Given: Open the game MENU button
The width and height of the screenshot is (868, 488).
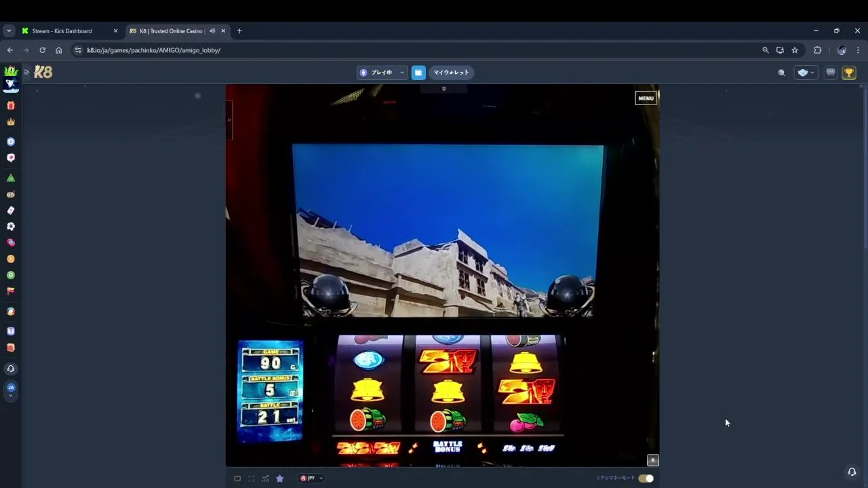Looking at the screenshot, I should pyautogui.click(x=646, y=98).
